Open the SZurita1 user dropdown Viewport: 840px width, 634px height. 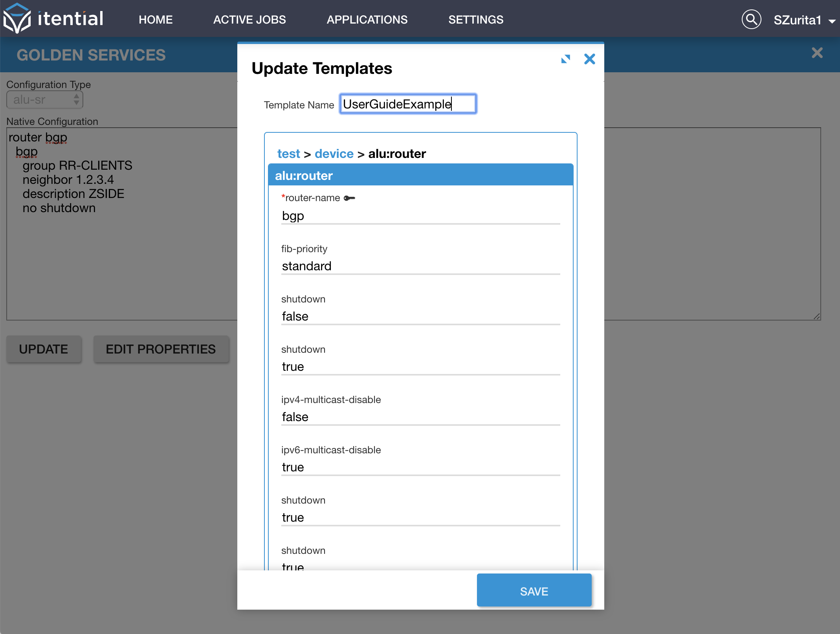pos(804,20)
